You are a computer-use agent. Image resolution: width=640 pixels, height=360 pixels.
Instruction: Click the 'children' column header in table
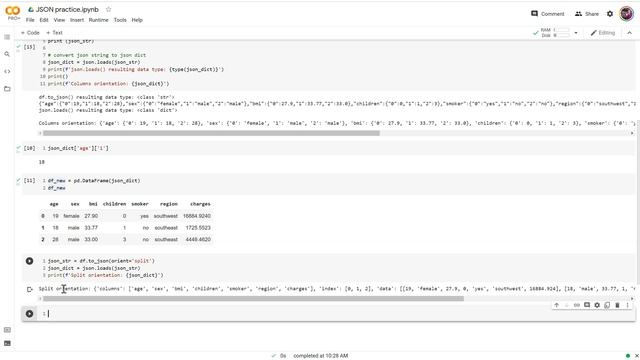tap(114, 204)
